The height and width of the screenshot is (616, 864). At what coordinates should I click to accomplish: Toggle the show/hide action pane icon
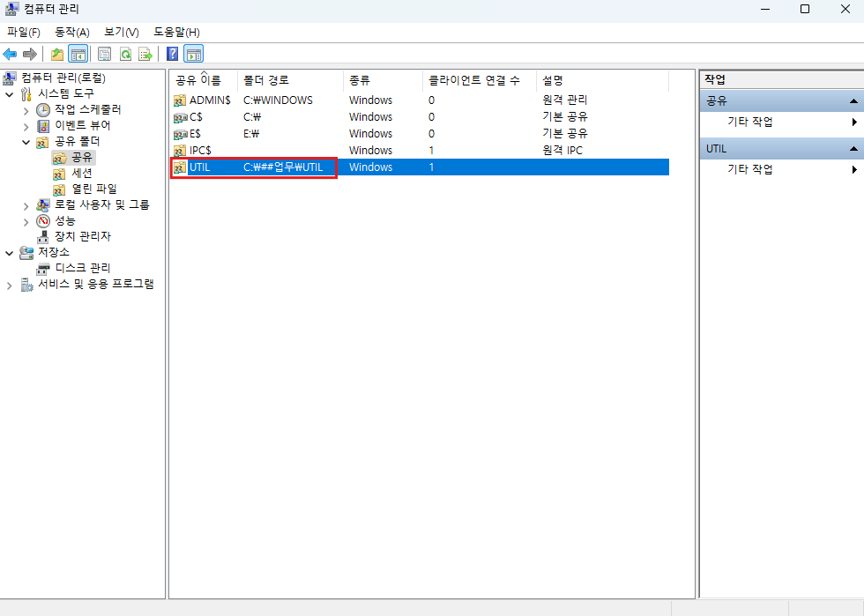(194, 54)
